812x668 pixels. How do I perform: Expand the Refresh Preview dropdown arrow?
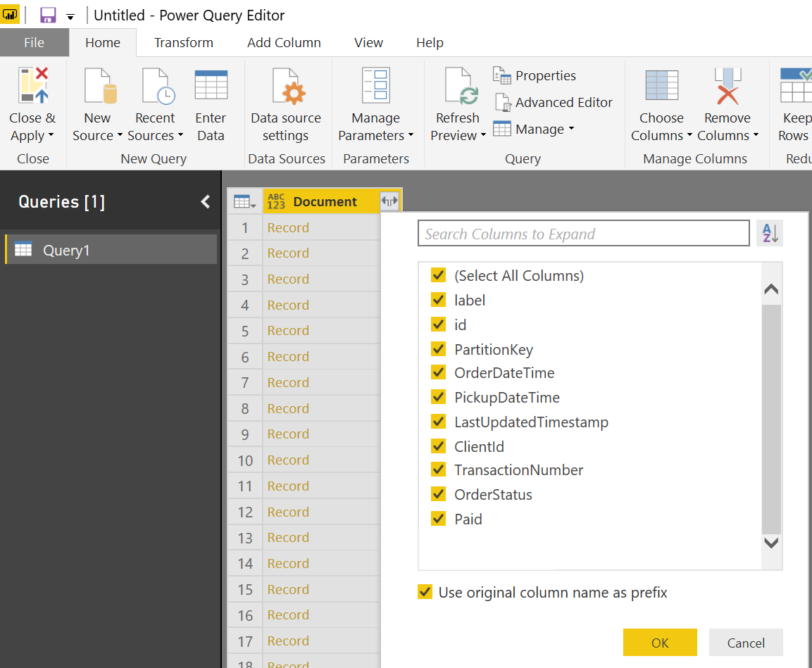pos(483,135)
